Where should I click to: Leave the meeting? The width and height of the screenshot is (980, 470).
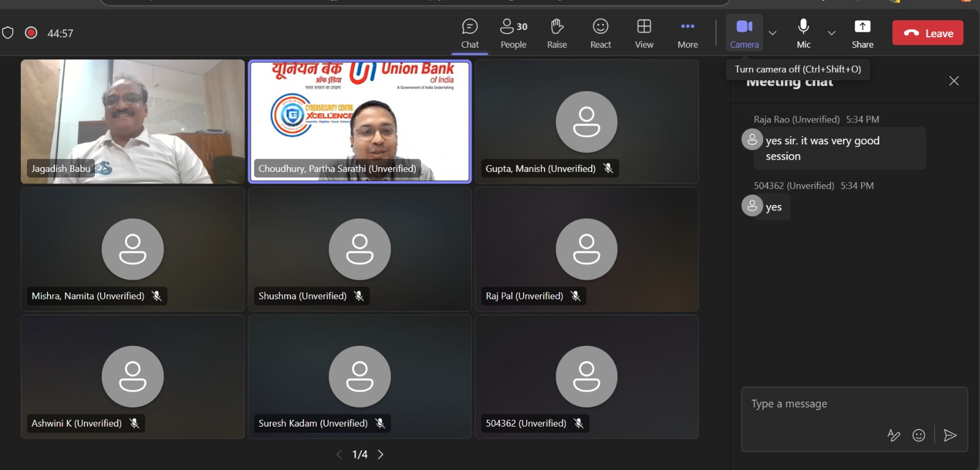(x=927, y=33)
